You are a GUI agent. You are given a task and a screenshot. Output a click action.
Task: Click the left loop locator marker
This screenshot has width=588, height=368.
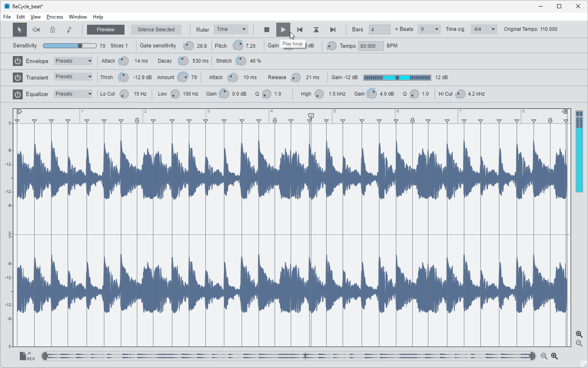(19, 111)
